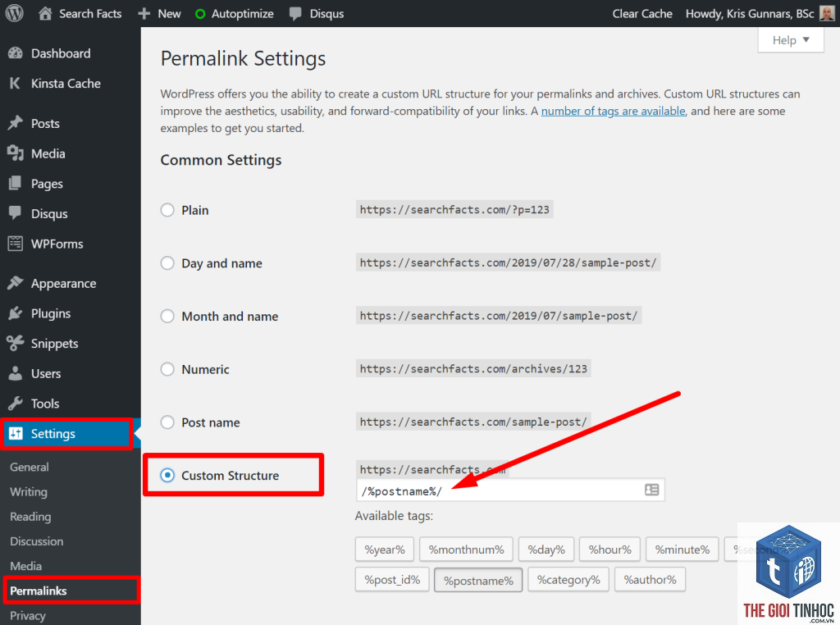840x625 pixels.
Task: Select the Plain permalink radio button
Action: [x=167, y=210]
